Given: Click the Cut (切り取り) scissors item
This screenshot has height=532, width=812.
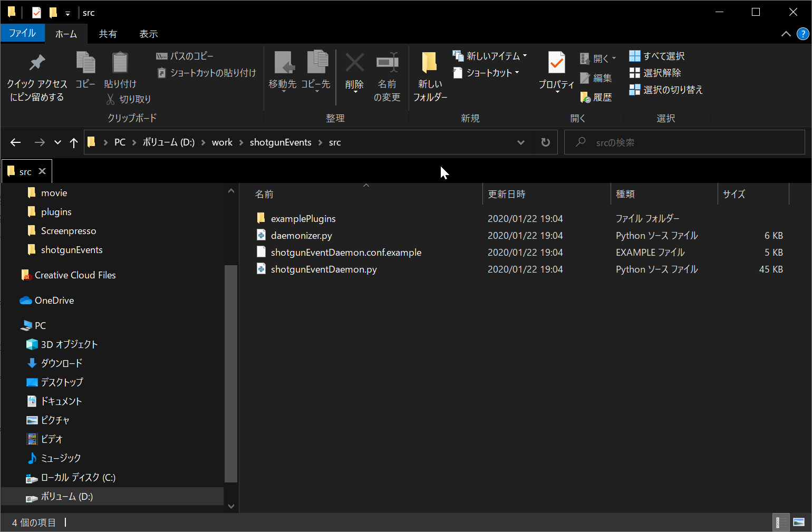Looking at the screenshot, I should pyautogui.click(x=129, y=99).
